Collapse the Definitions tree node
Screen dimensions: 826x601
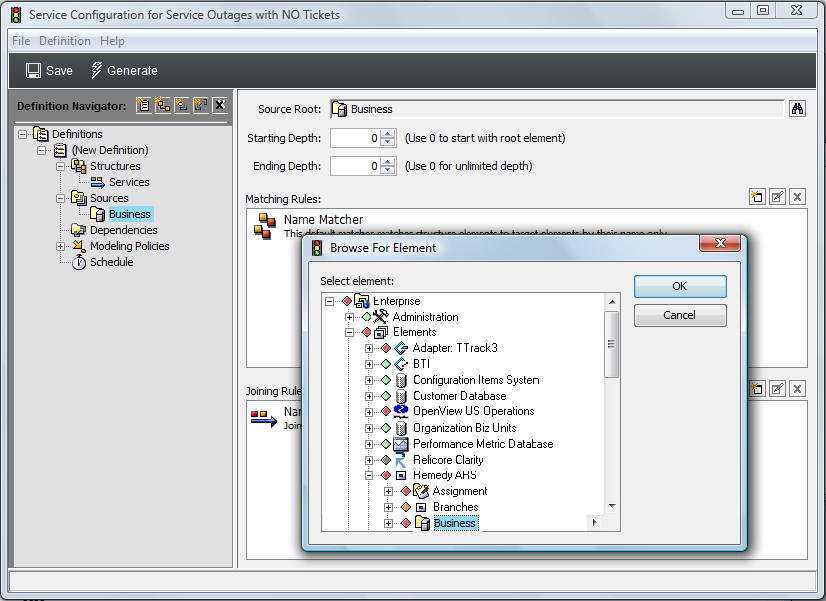click(22, 134)
